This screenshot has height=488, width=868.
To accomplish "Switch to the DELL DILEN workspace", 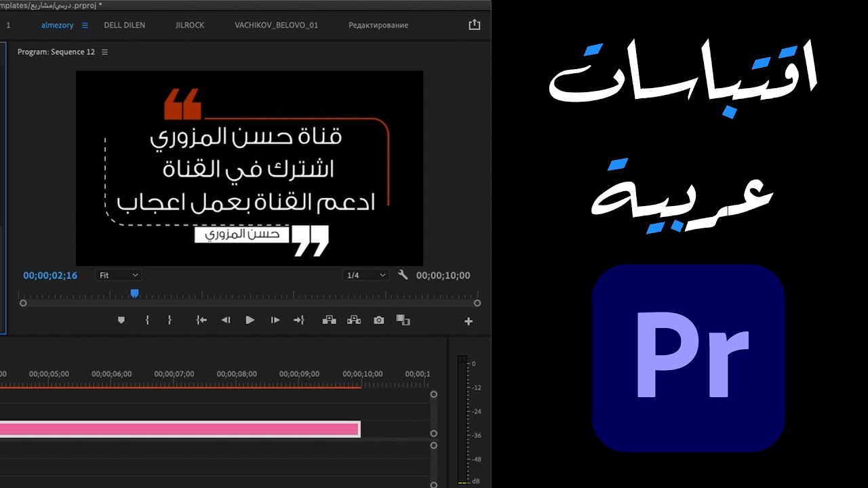I will [124, 25].
